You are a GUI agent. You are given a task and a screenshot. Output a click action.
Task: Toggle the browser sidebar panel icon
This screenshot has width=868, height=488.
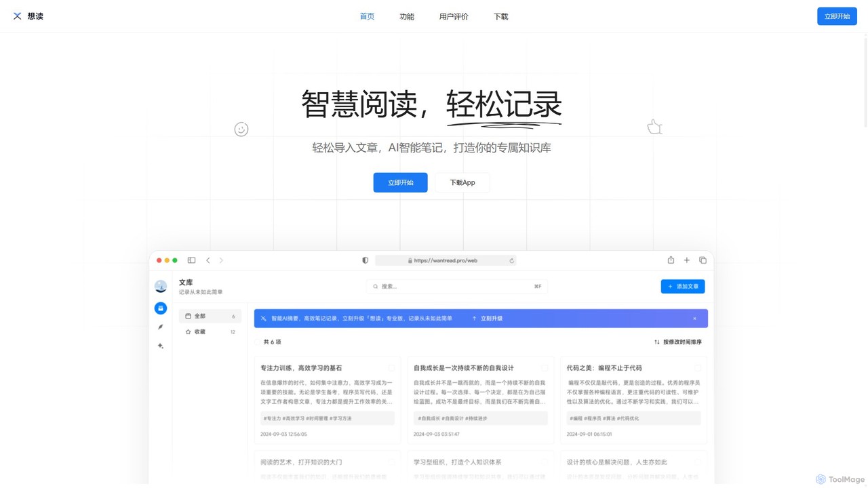tap(191, 260)
